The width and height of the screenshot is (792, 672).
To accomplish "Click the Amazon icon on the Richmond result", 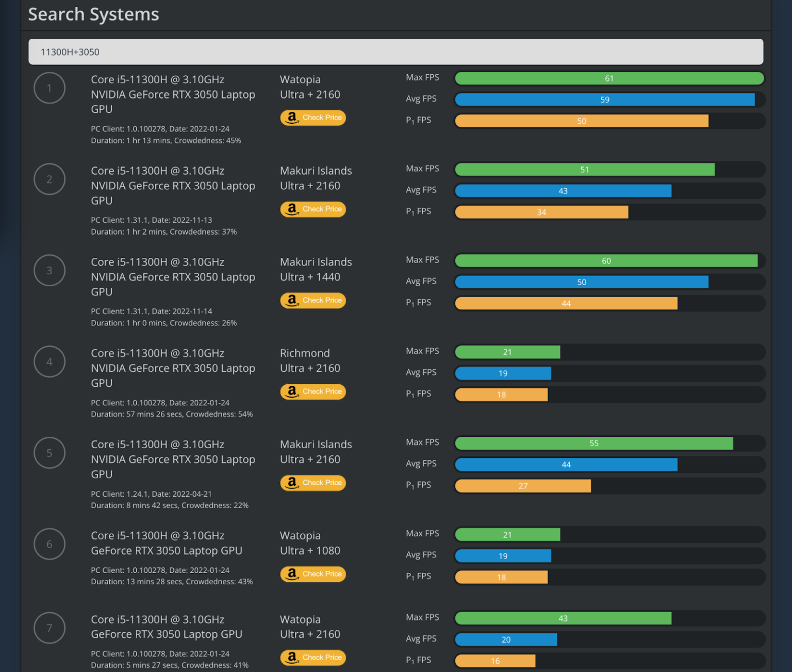I will point(292,391).
